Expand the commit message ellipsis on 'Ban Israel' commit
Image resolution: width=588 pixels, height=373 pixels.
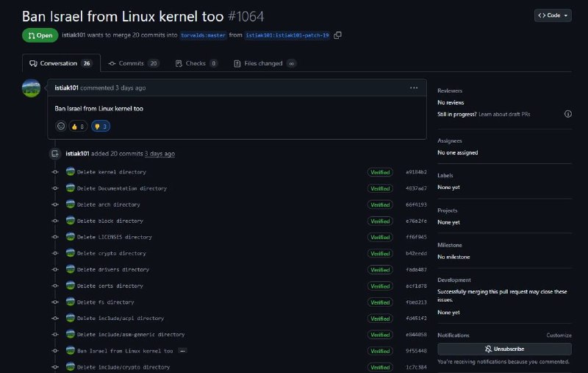coord(182,351)
